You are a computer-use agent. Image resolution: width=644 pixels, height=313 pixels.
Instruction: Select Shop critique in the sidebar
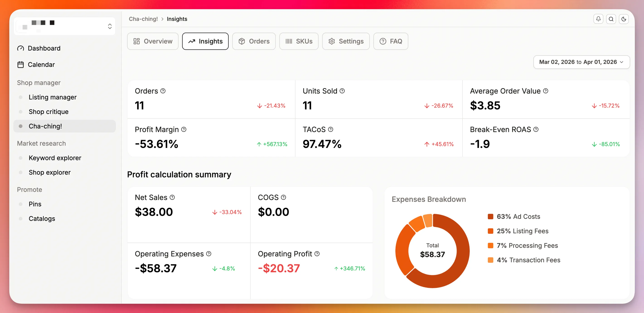[48, 112]
